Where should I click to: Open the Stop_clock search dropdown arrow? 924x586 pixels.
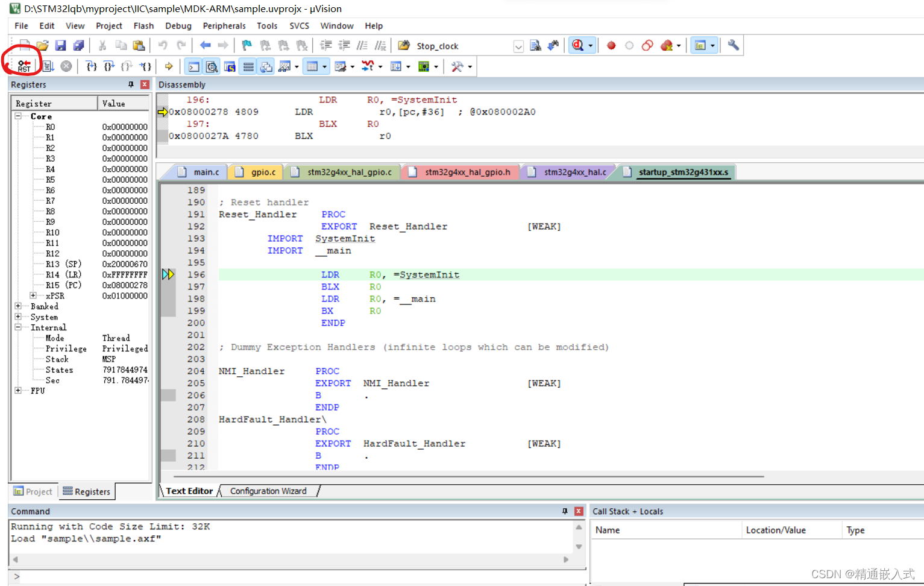click(x=518, y=46)
